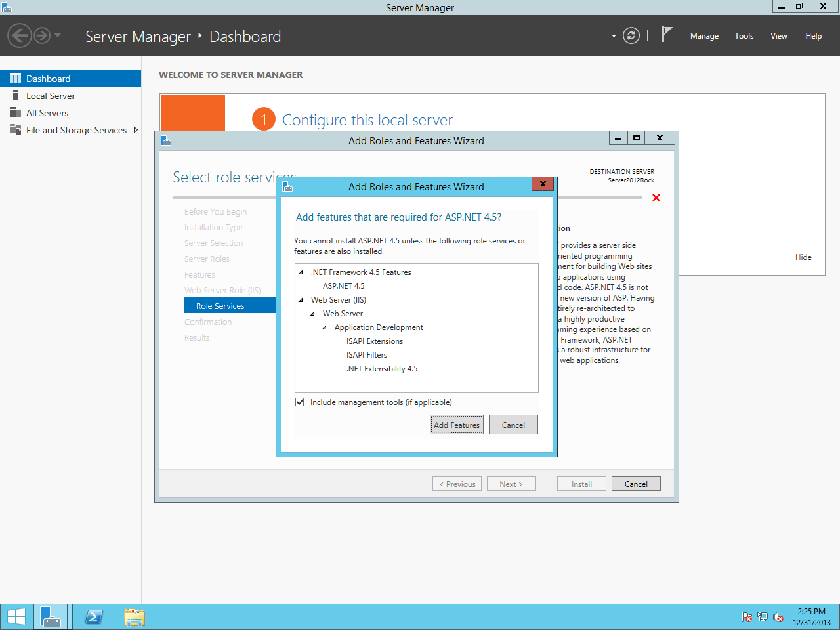Collapse Application Development tree node
Viewport: 840px width, 630px height.
click(325, 327)
